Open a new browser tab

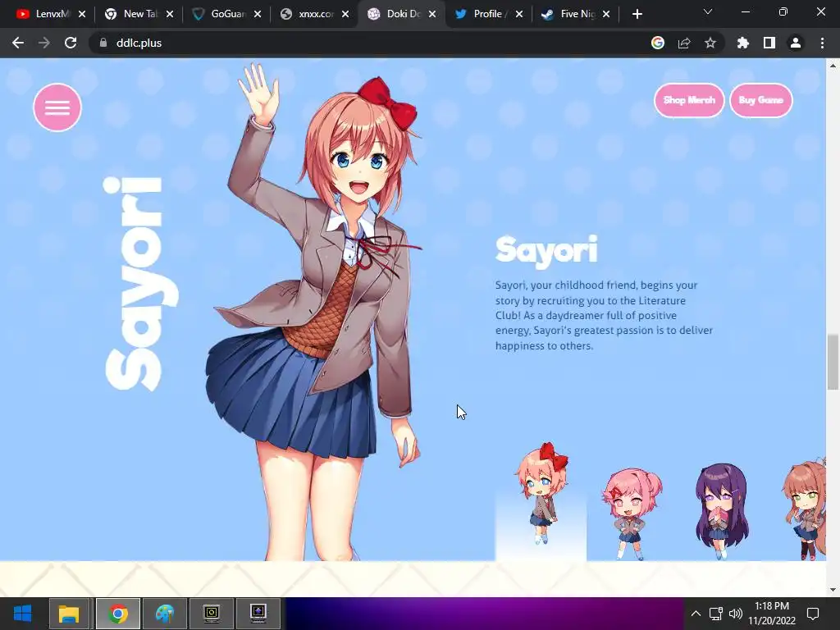(x=637, y=14)
